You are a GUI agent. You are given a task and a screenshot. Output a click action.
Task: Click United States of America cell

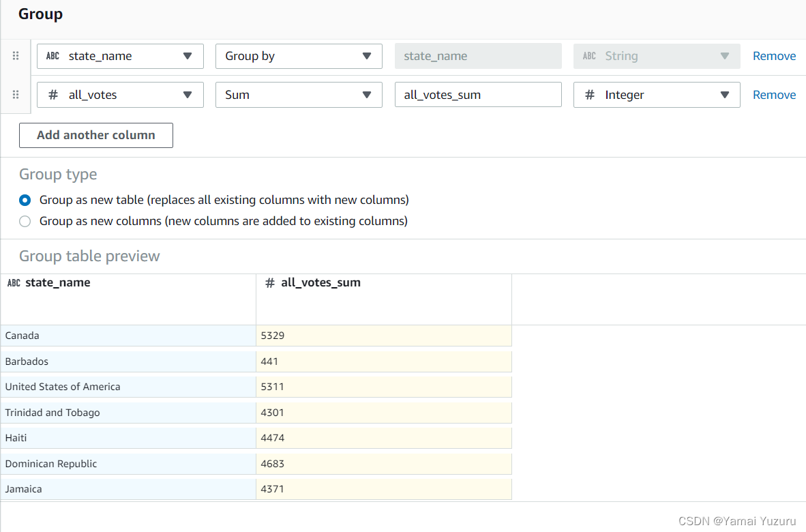tap(128, 387)
